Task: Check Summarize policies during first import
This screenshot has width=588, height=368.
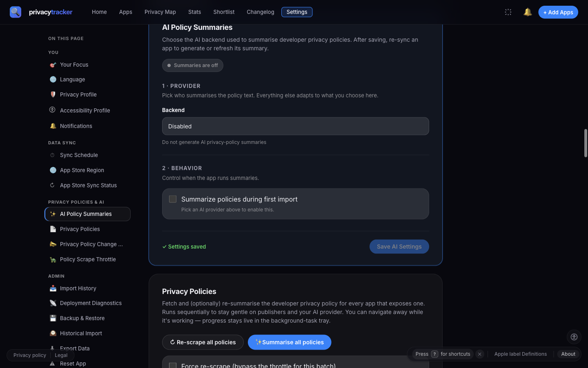Action: point(173,199)
